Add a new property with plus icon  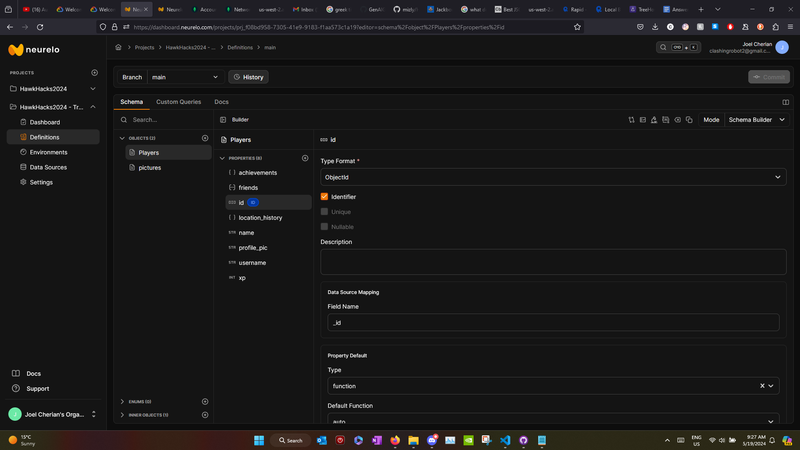click(305, 158)
